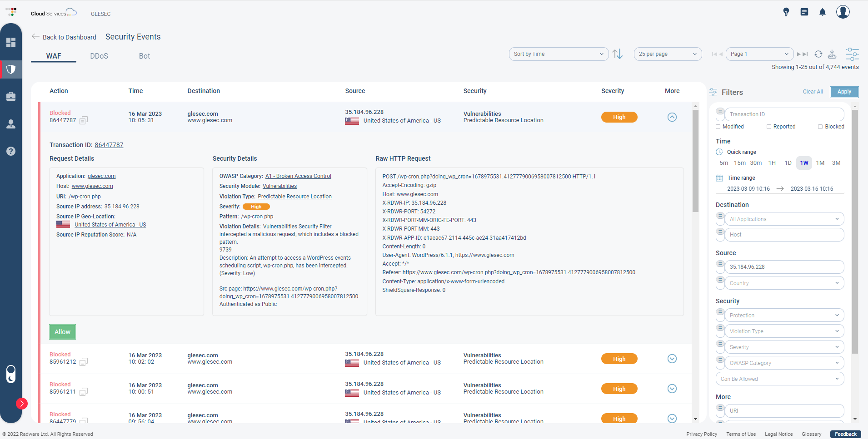Open the help question mark icon
The image size is (868, 439).
pyautogui.click(x=11, y=151)
